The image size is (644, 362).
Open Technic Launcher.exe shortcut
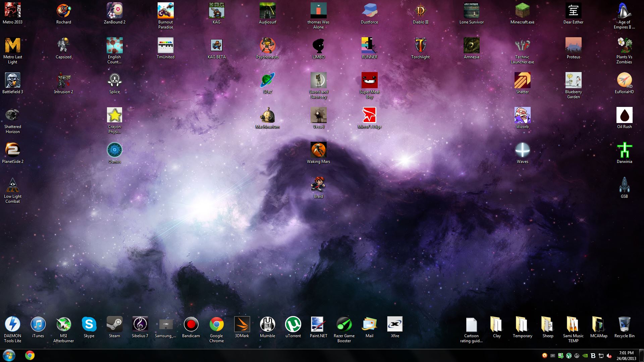point(523,51)
